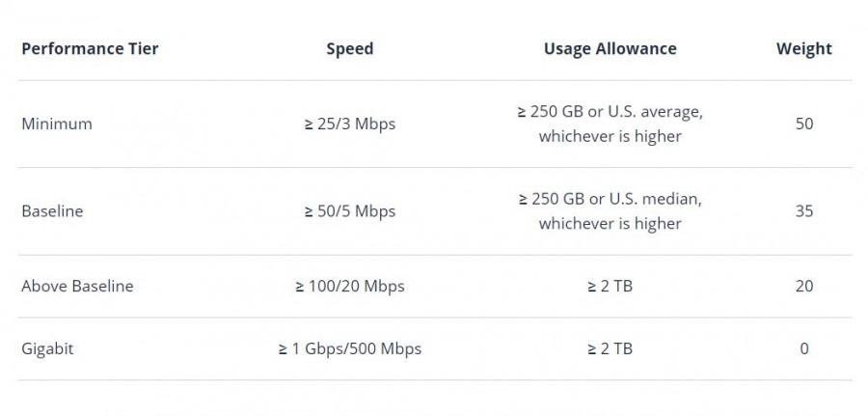The image size is (868, 416).
Task: Click the ≥ 100/20 Mbps speed cell
Action: pyautogui.click(x=349, y=286)
